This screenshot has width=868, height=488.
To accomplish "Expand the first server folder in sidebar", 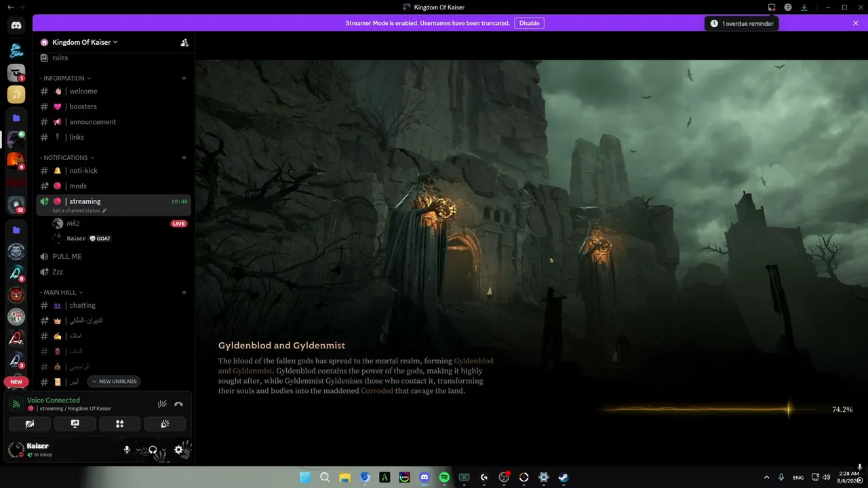I will (x=16, y=118).
